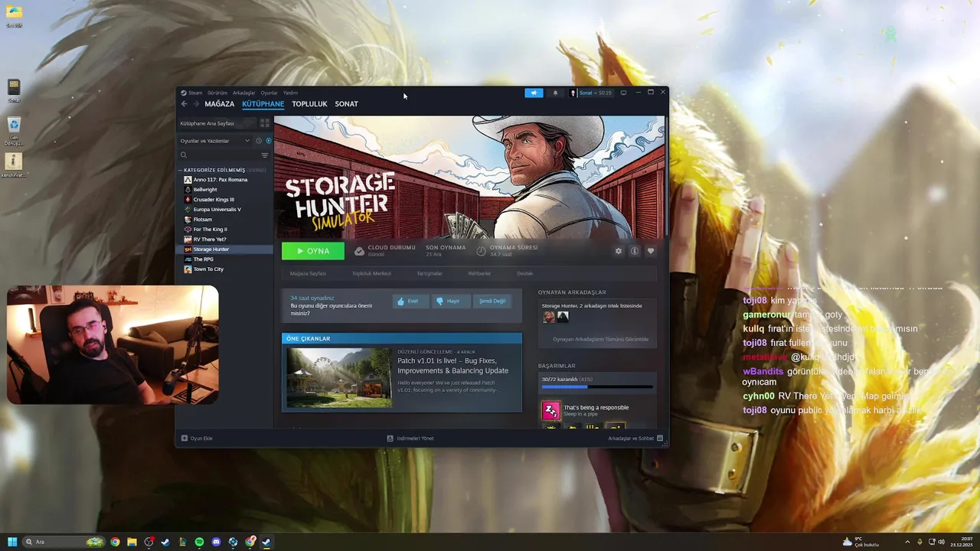
Task: Open the Oyunlar menu
Action: point(269,93)
